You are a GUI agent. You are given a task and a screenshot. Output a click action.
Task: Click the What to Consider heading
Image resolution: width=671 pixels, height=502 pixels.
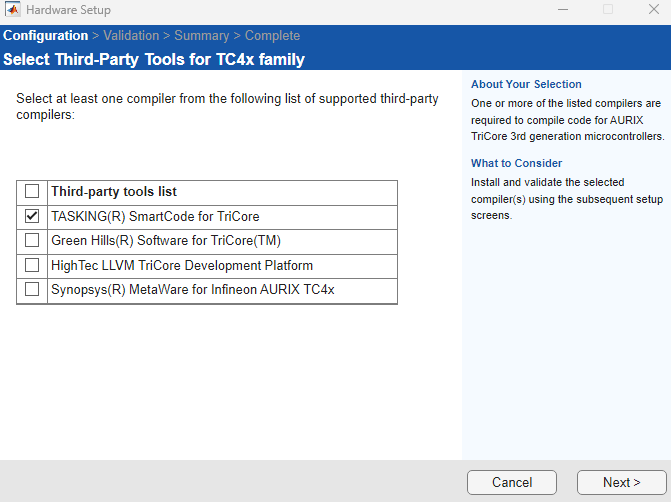coord(516,163)
